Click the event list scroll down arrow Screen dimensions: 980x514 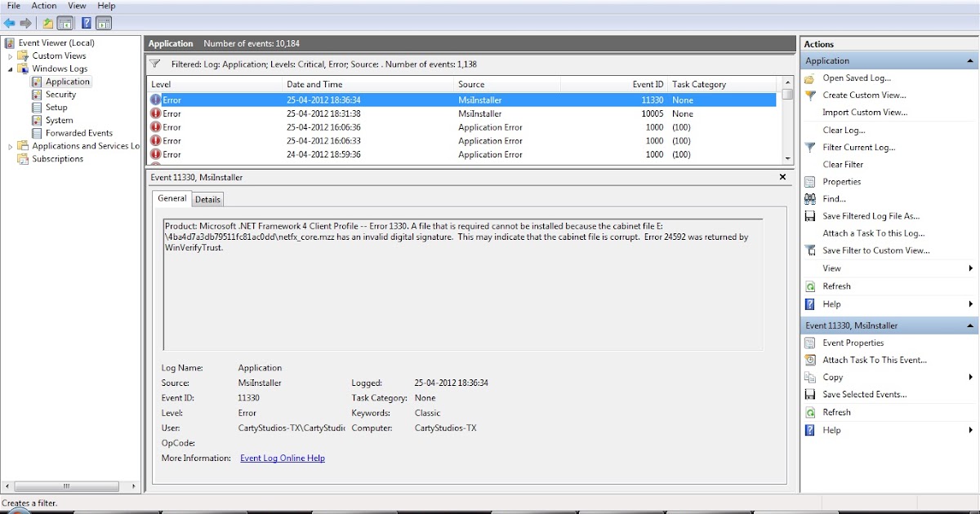click(x=787, y=158)
